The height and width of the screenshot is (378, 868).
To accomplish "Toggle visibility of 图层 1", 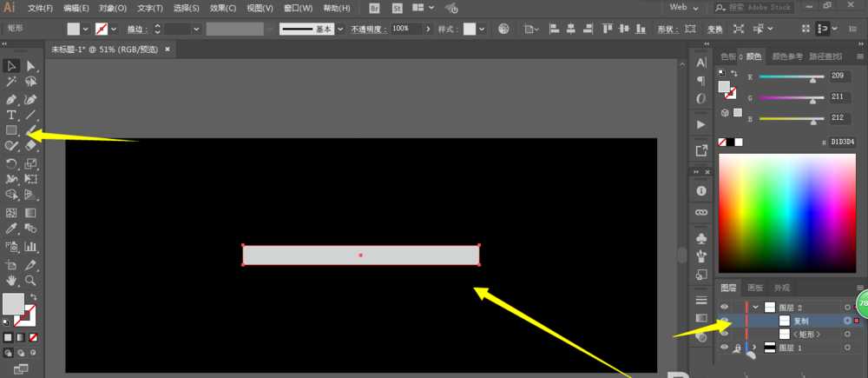I will point(724,347).
